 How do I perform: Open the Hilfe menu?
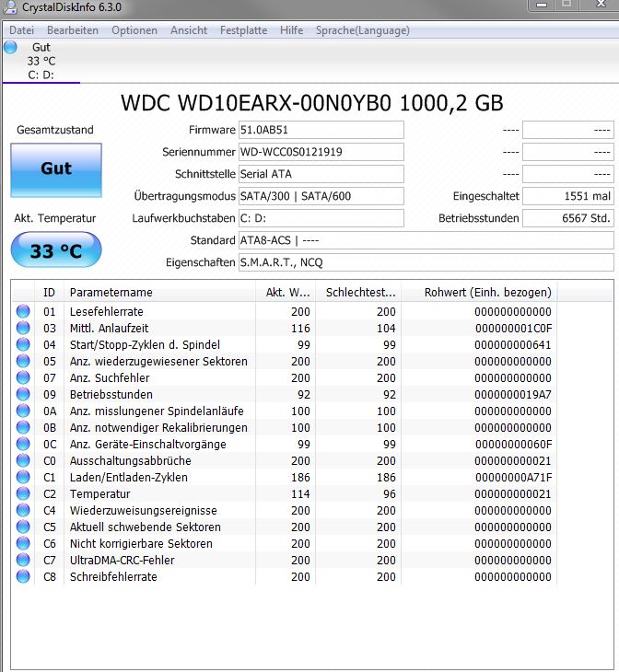tap(292, 30)
